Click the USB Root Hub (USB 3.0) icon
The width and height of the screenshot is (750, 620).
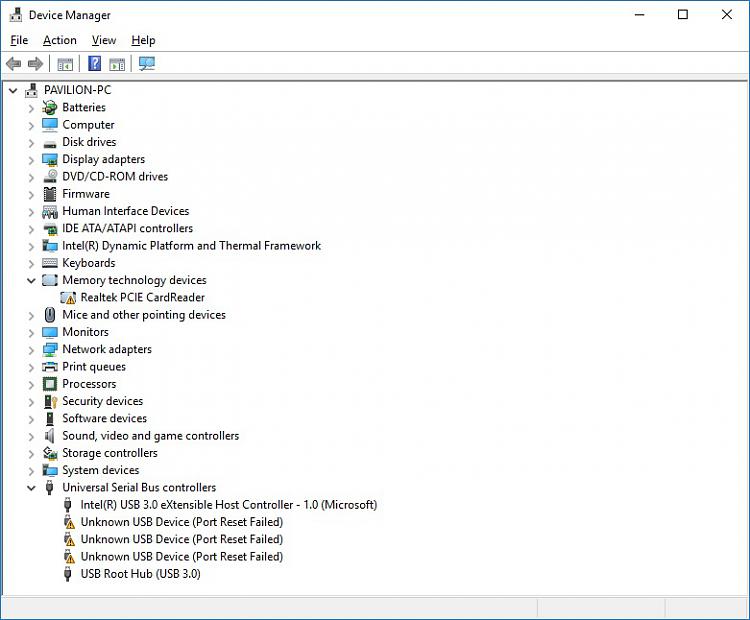[x=67, y=574]
